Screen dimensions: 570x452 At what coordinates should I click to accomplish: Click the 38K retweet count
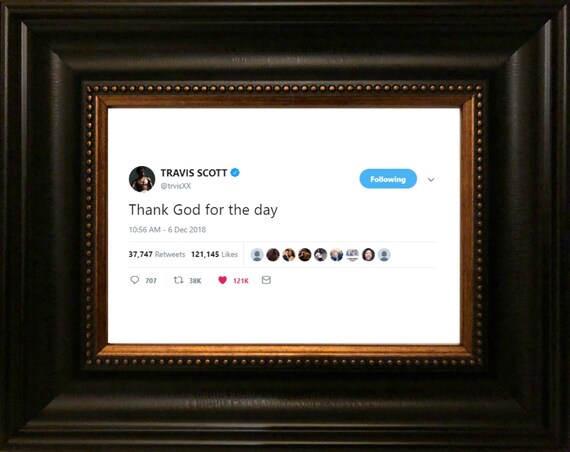tap(195, 280)
